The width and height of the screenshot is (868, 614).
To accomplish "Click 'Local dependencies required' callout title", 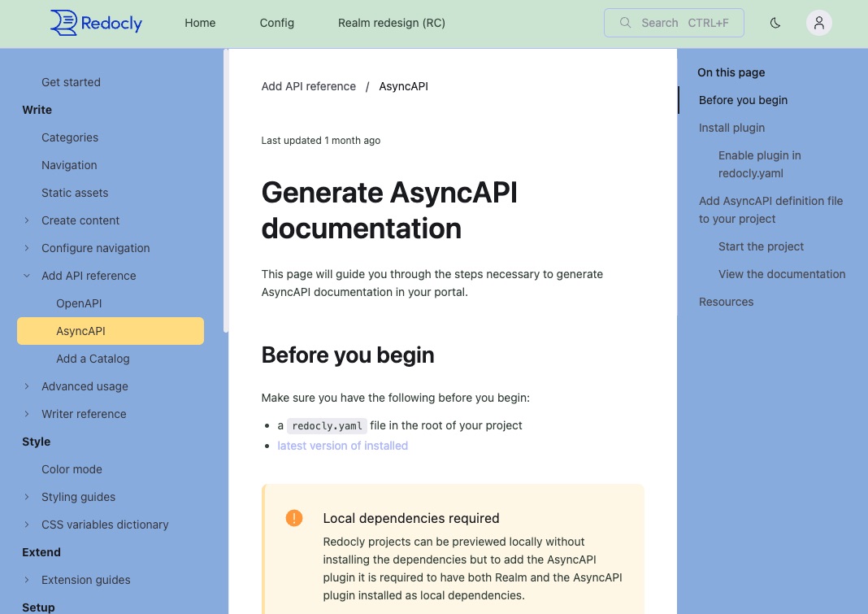I will click(410, 518).
